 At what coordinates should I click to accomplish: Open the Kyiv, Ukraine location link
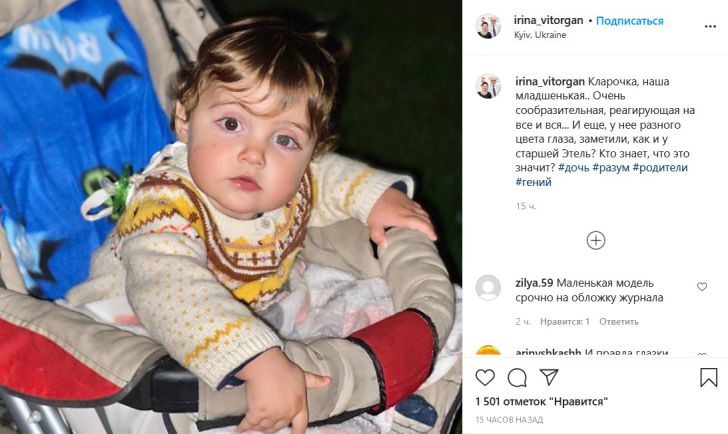(540, 34)
